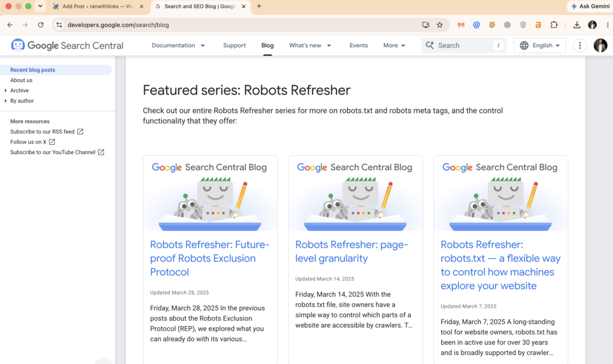Click the 'More resources' sidebar heading

(x=30, y=122)
